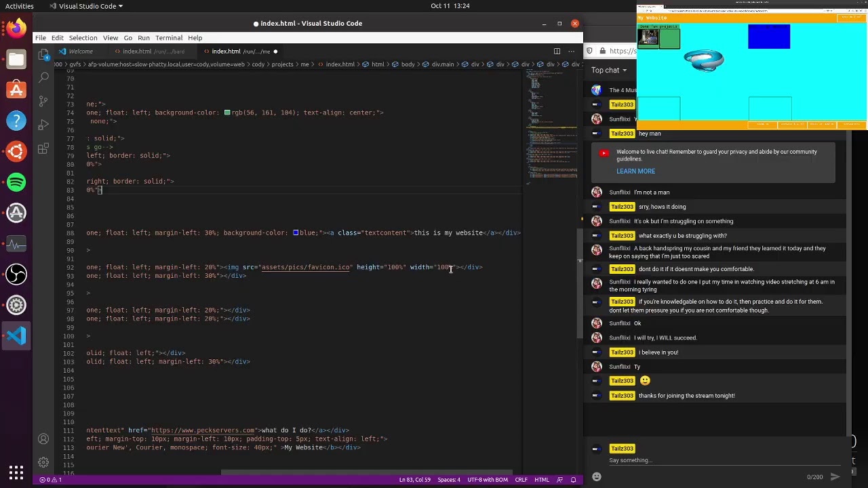Click the errors and warnings status indicator
The image size is (868, 488).
(x=50, y=480)
